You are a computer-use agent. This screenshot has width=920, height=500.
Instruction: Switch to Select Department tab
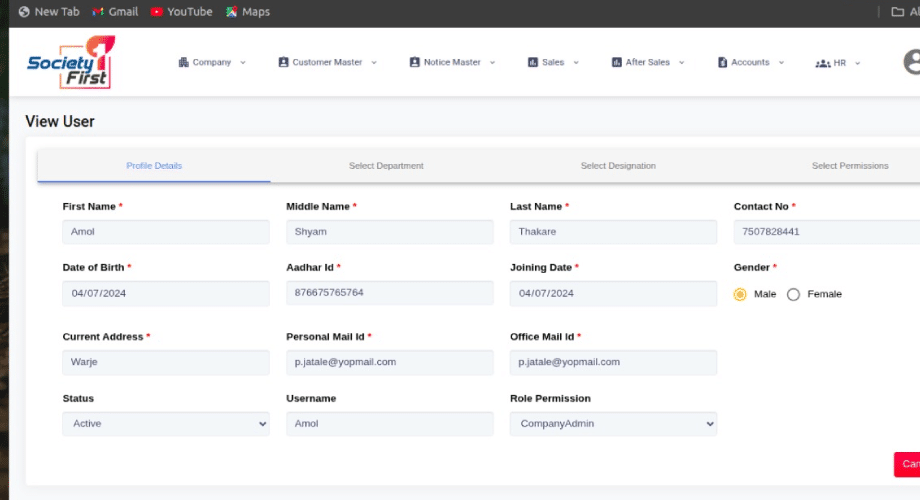tap(386, 166)
